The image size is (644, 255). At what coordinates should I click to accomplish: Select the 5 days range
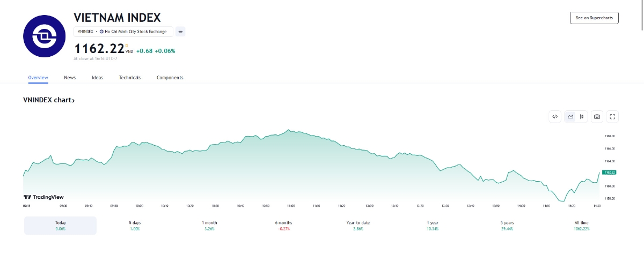click(x=134, y=226)
